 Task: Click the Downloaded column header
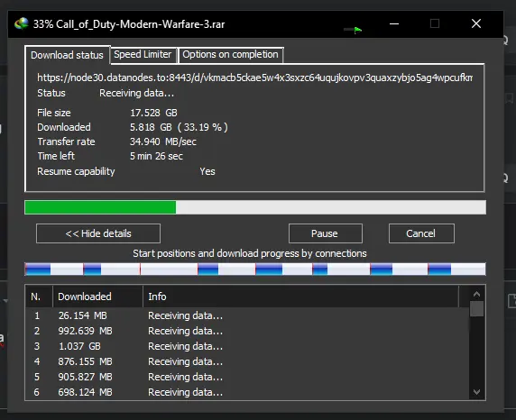click(x=97, y=297)
